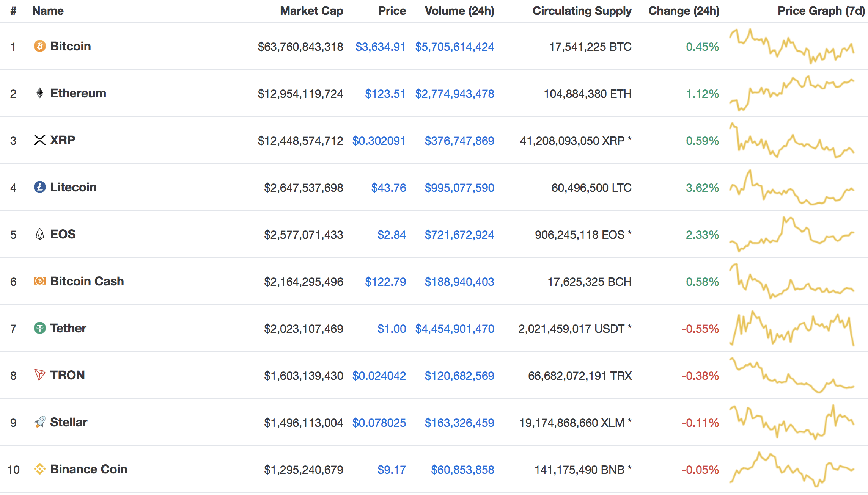Click the Bitcoin Cash orange logo icon
Viewport: 868px width, 495px height.
point(39,281)
